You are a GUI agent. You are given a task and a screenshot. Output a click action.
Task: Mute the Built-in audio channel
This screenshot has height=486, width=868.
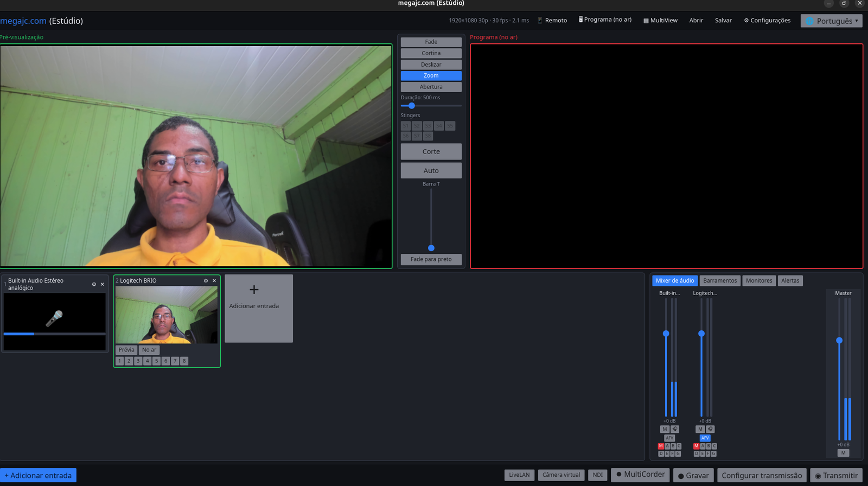pyautogui.click(x=665, y=429)
